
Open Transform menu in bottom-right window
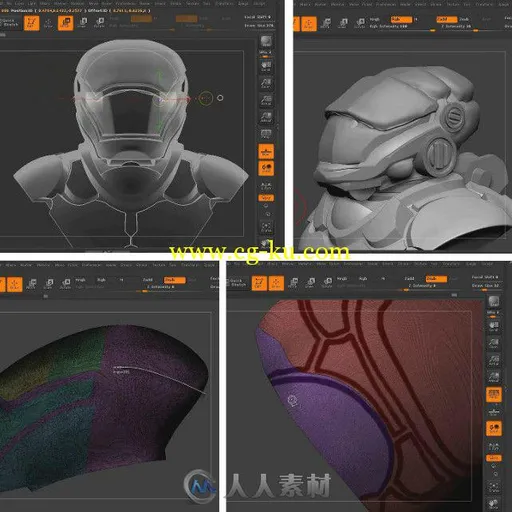451,263
